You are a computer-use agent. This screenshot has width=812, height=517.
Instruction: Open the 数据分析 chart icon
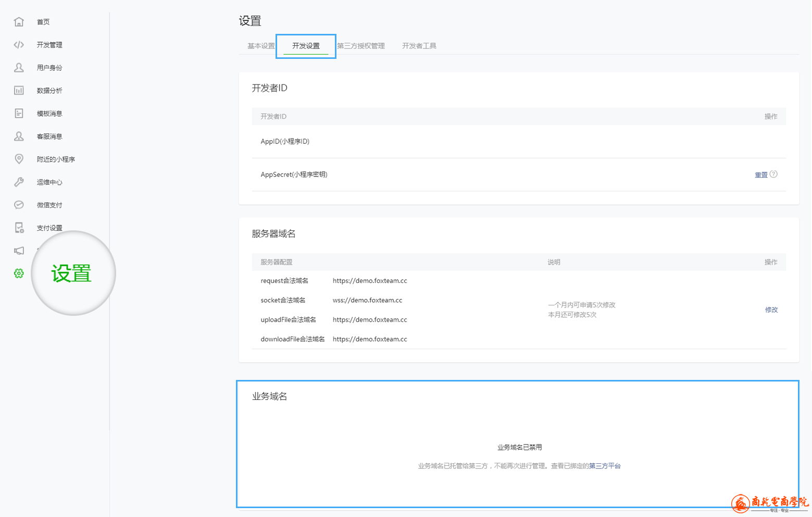pyautogui.click(x=19, y=91)
